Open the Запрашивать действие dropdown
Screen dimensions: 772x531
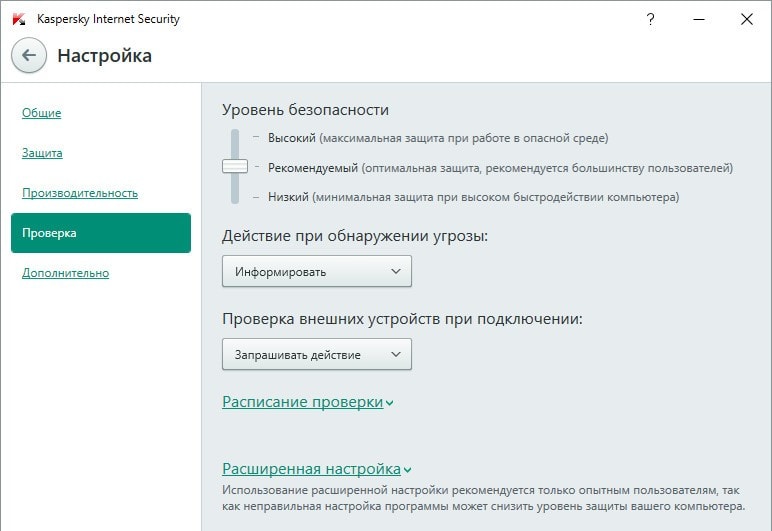point(316,354)
